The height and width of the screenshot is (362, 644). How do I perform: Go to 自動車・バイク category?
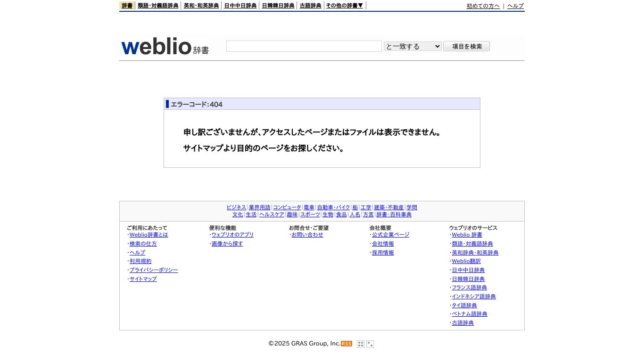334,207
